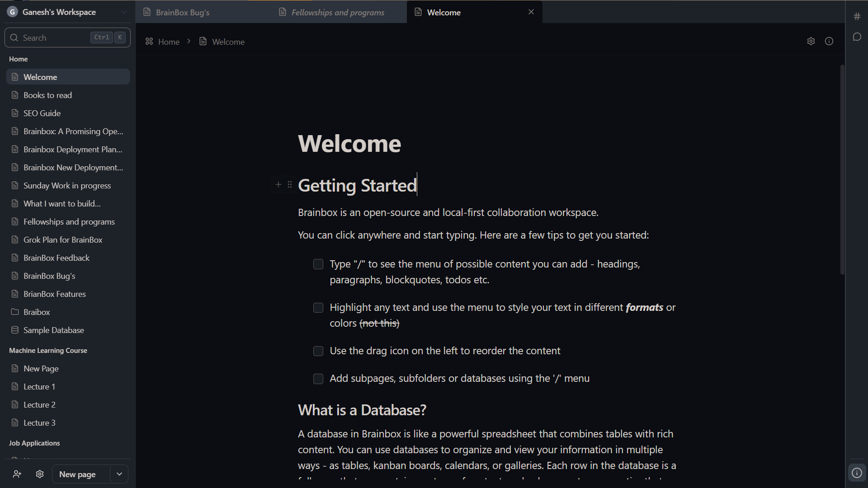Open the page settings gear icon
The image size is (868, 488).
coord(811,41)
